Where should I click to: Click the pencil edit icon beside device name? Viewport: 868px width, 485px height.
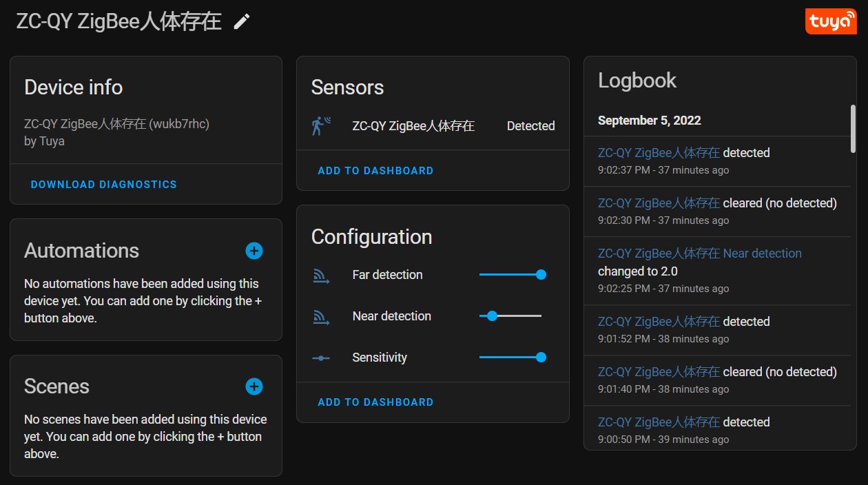(241, 21)
